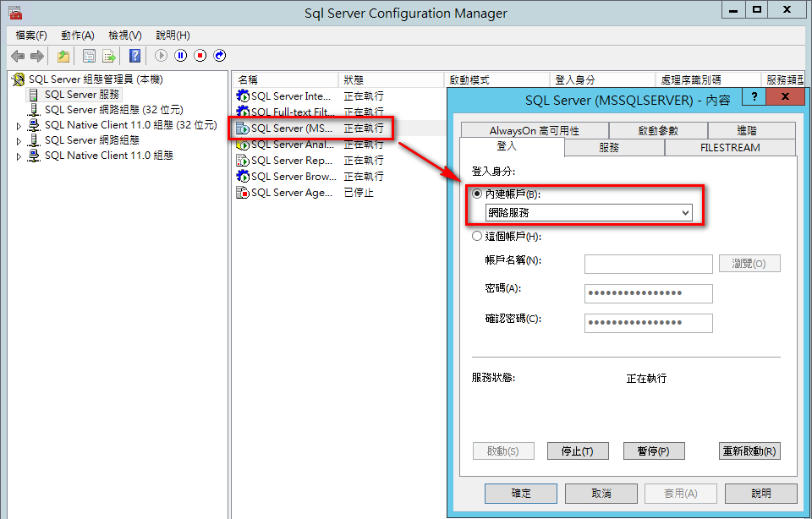Click the 已停止 status of SQL Server Agent

(359, 193)
